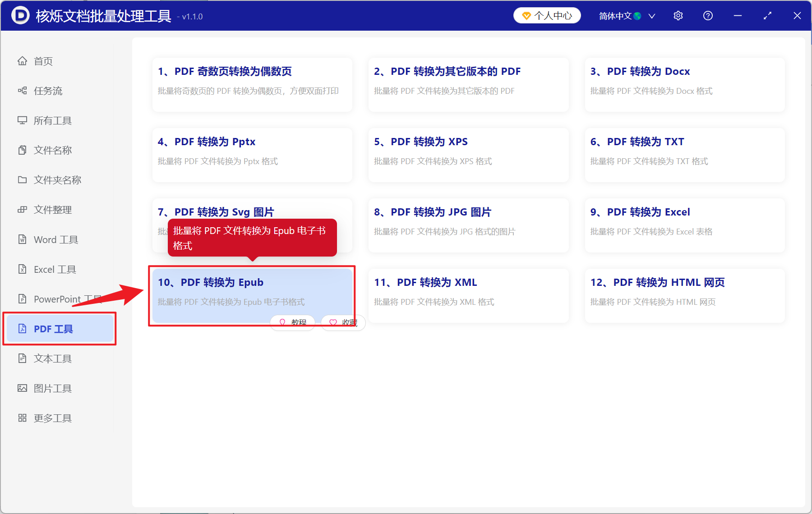Click the workflow icon beside 任务流
Screen dimensions: 812x514
[22, 91]
